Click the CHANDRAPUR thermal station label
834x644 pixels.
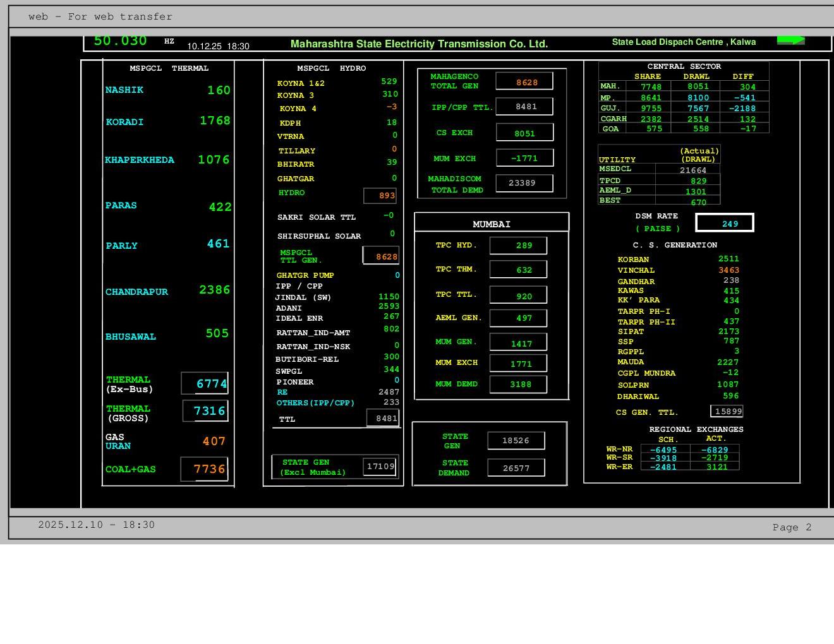pyautogui.click(x=136, y=292)
